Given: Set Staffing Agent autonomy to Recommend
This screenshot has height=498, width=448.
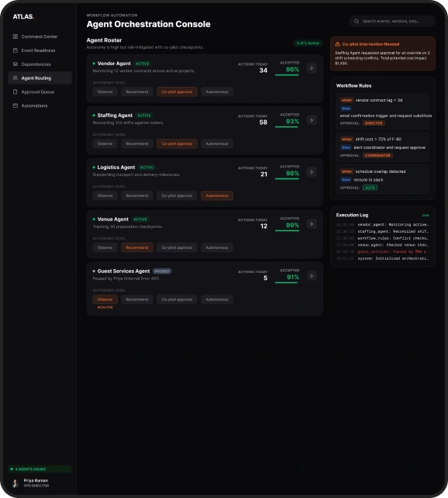Looking at the screenshot, I should (137, 144).
